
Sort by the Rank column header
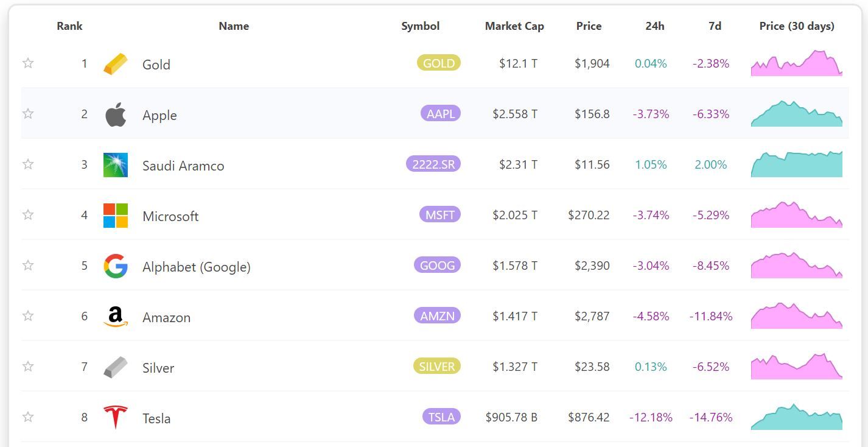[x=69, y=26]
